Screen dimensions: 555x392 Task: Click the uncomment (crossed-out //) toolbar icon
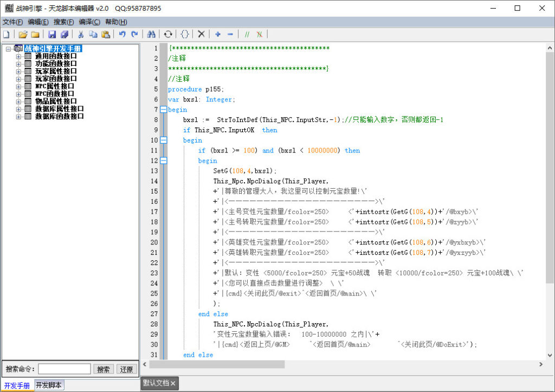click(x=260, y=34)
